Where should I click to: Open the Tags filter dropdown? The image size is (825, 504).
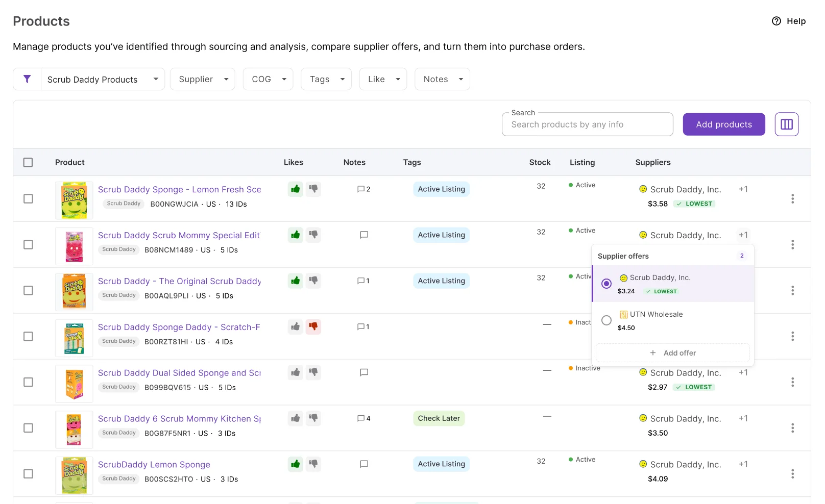coord(326,79)
